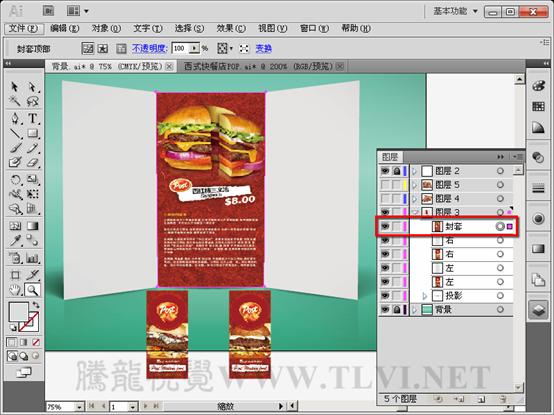Open the Color panel from dock
This screenshot has width=554, height=415.
538,86
